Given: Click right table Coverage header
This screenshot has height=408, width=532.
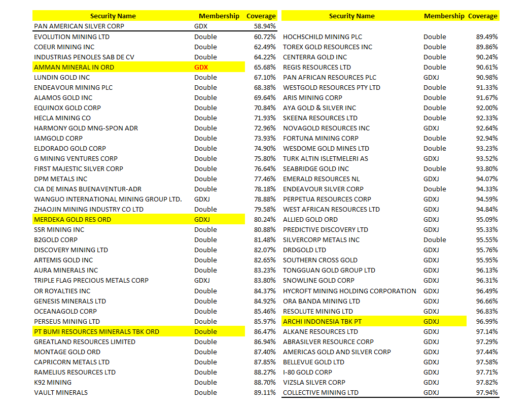Looking at the screenshot, I should point(483,16).
